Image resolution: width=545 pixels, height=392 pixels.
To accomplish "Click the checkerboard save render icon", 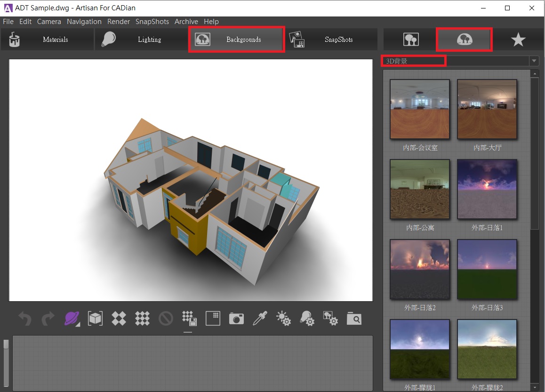I will point(189,319).
